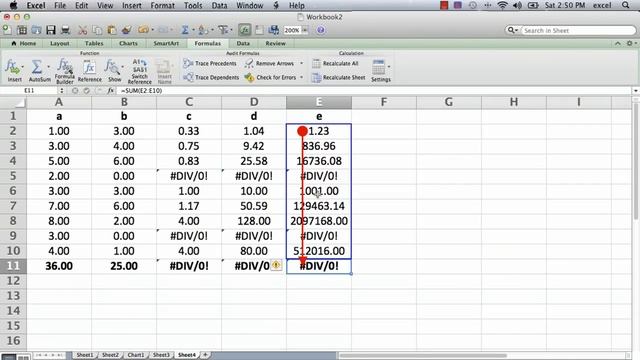Open the Format menu

[x=162, y=5]
